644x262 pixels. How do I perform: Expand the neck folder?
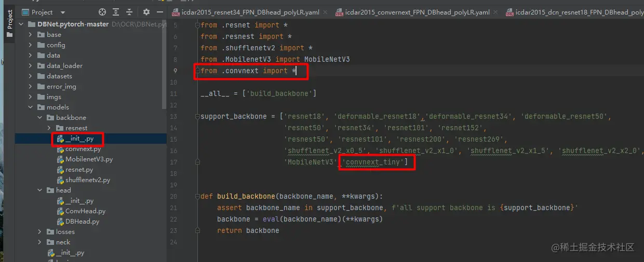pos(40,242)
